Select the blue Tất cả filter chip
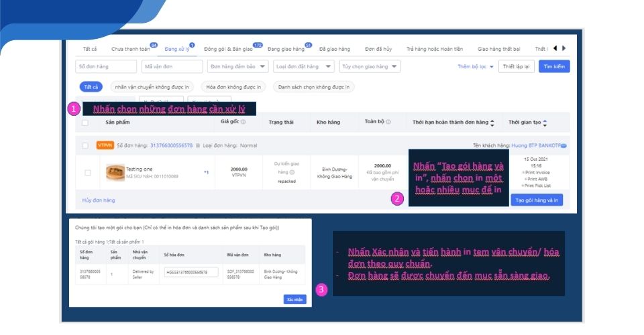This screenshot has height=335, width=644. coord(91,87)
